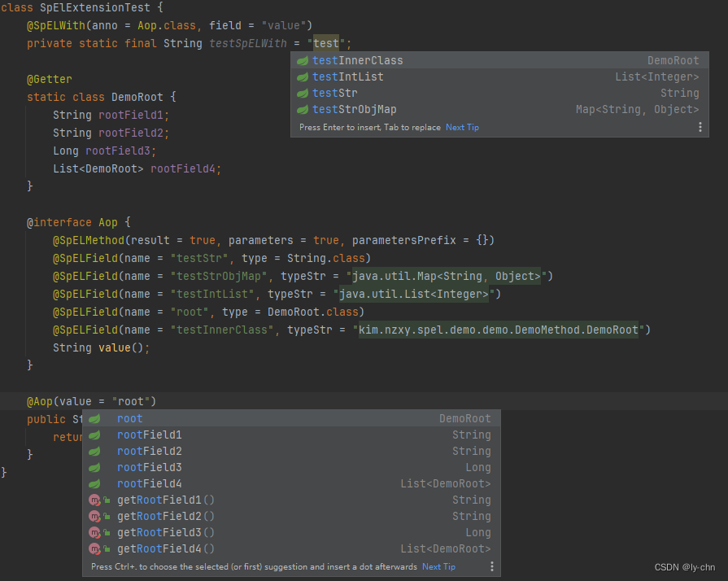Click the leaf icon beside rootField1 suggestion
This screenshot has height=581, width=728.
[94, 435]
